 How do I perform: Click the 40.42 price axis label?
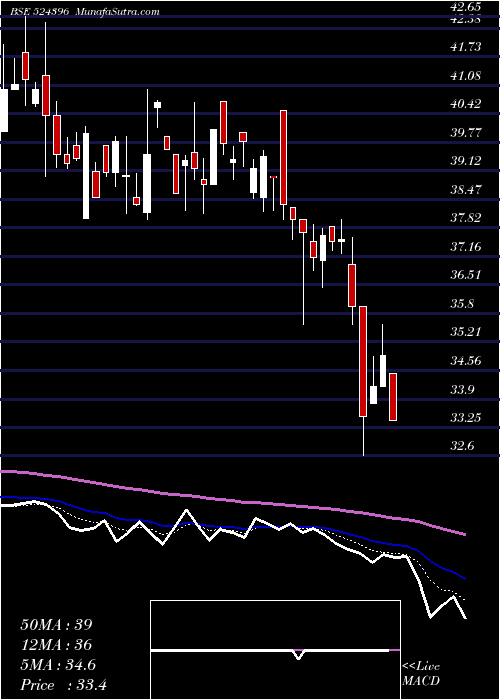coord(465,104)
